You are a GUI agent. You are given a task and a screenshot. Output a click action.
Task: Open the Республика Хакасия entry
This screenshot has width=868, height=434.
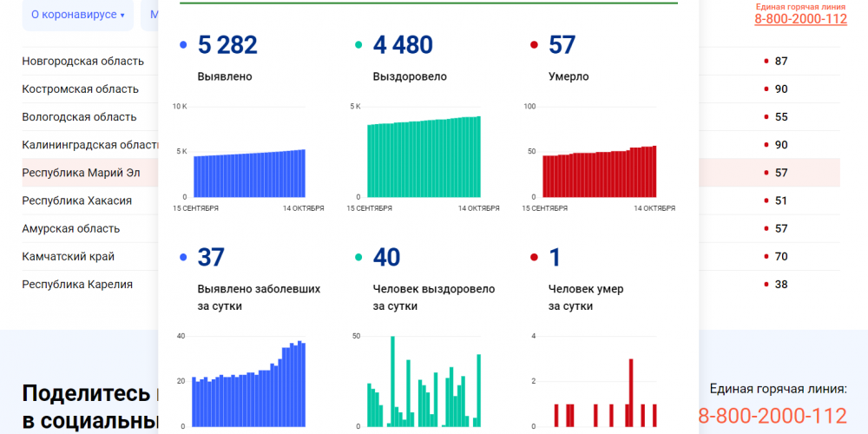pos(76,201)
